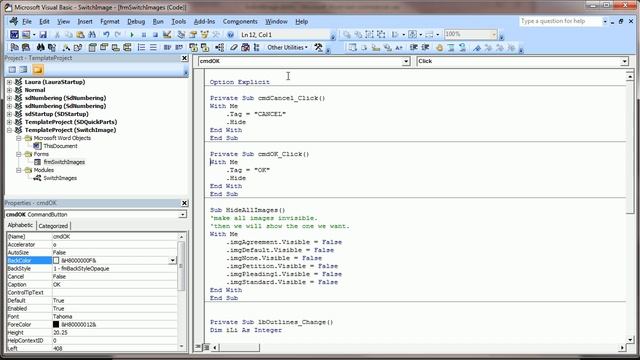Toggle Folders in the Project panel
The height and width of the screenshot is (360, 640).
point(38,70)
